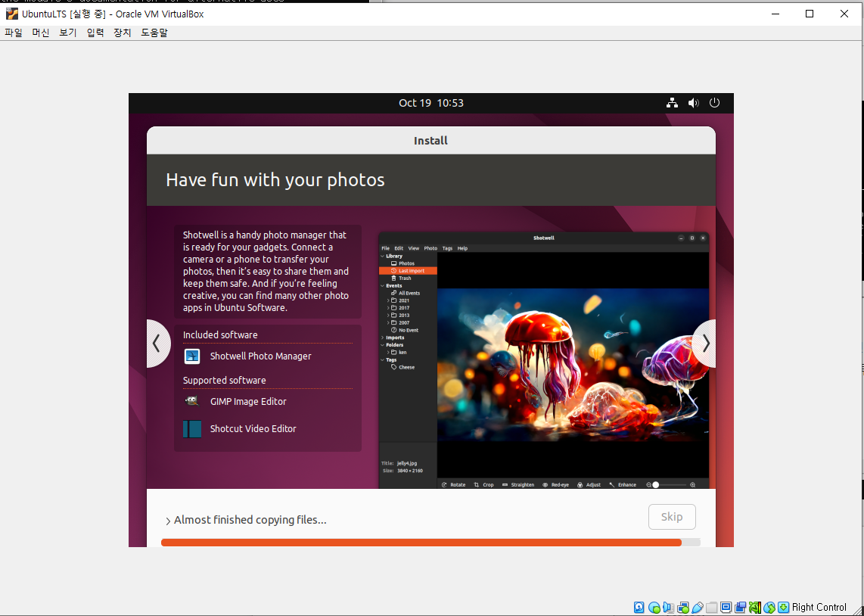Go to the previous installer slide
864x616 pixels.
click(x=157, y=344)
